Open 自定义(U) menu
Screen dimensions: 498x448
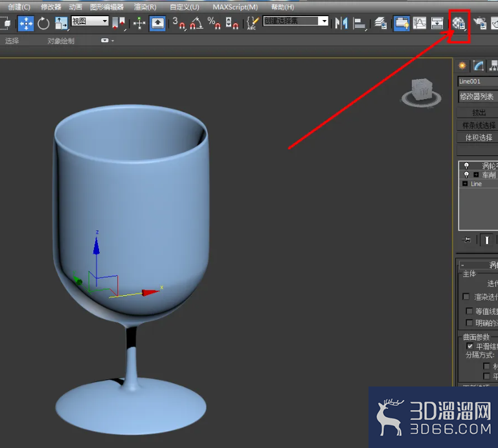coord(184,6)
